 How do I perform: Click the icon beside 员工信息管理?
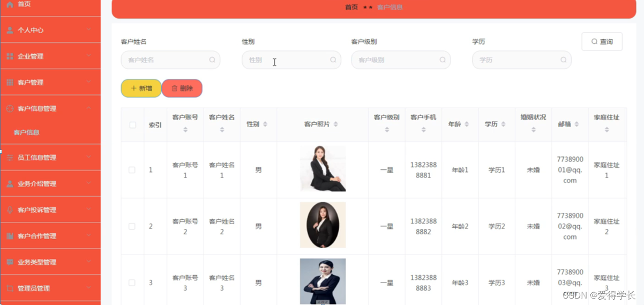click(10, 158)
